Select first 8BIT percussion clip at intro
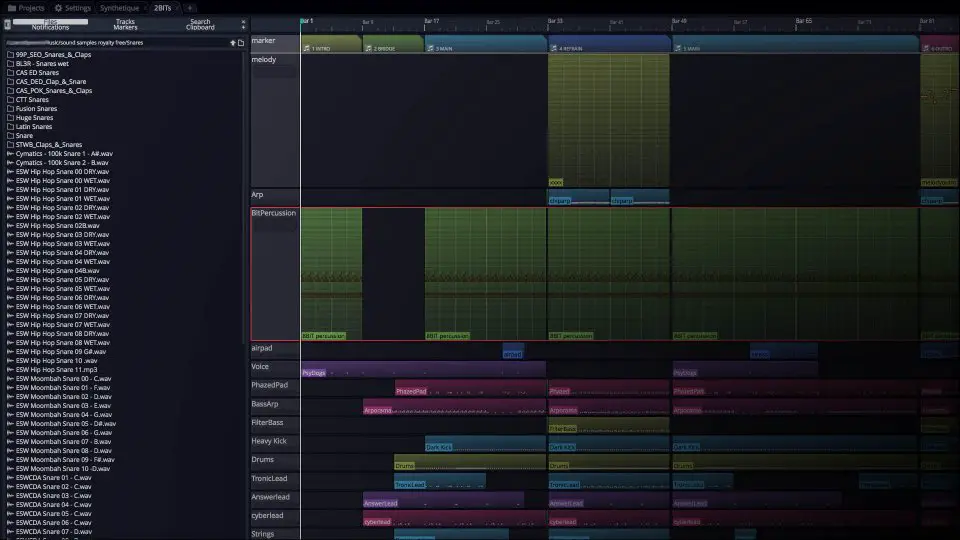The height and width of the screenshot is (540, 960). click(331, 274)
